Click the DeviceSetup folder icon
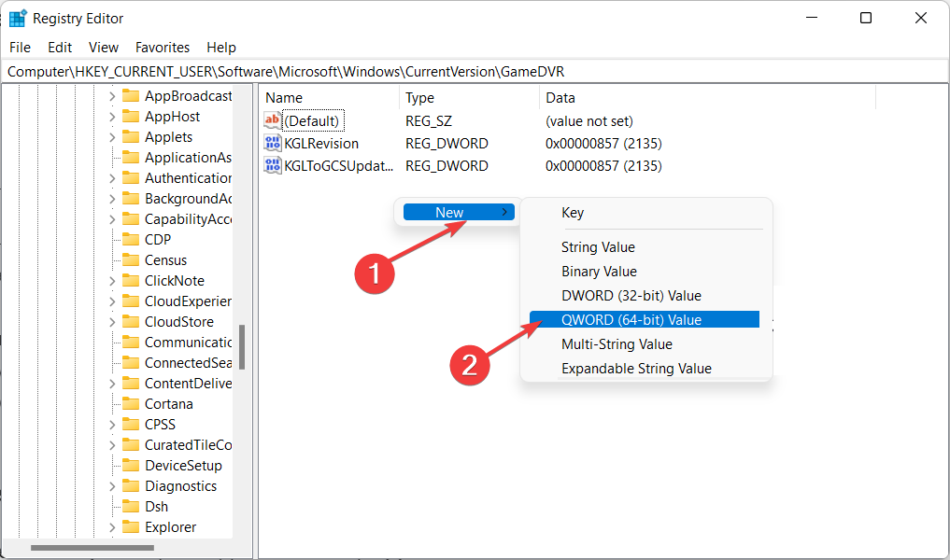The width and height of the screenshot is (950, 560). pyautogui.click(x=130, y=466)
